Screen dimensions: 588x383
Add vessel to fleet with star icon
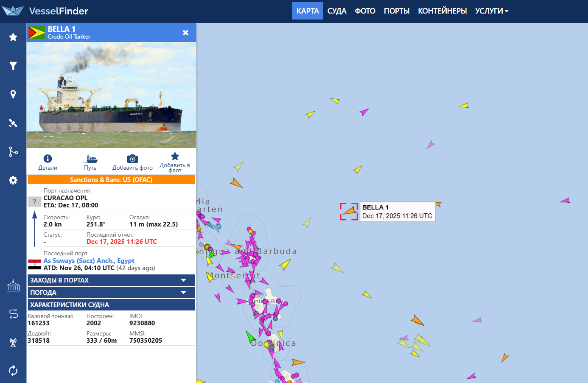175,157
